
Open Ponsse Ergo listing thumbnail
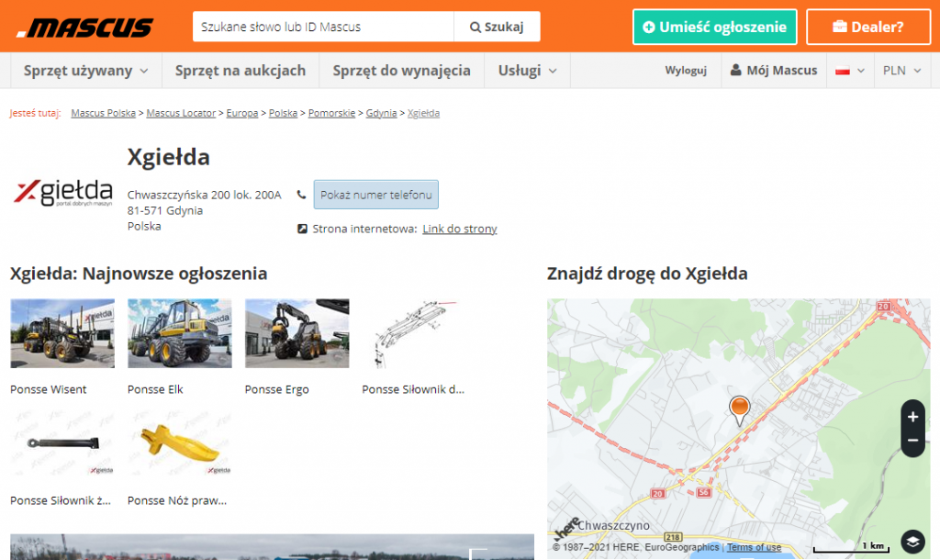click(297, 333)
